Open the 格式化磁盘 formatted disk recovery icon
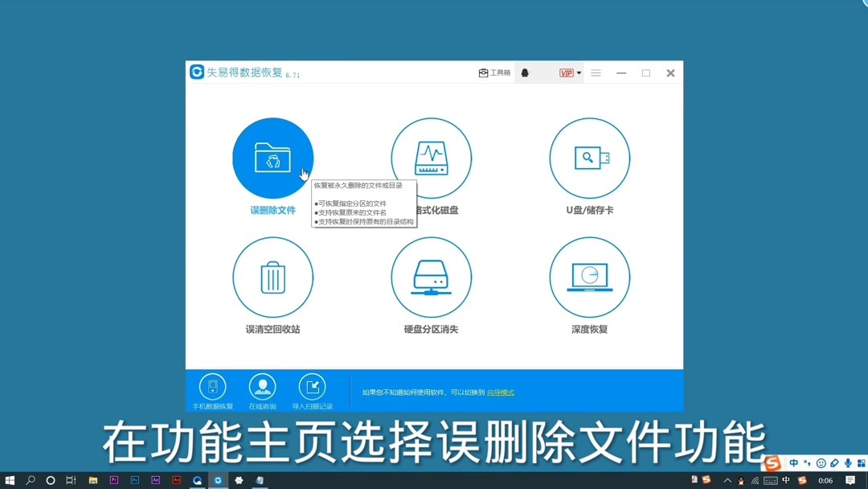 point(431,158)
